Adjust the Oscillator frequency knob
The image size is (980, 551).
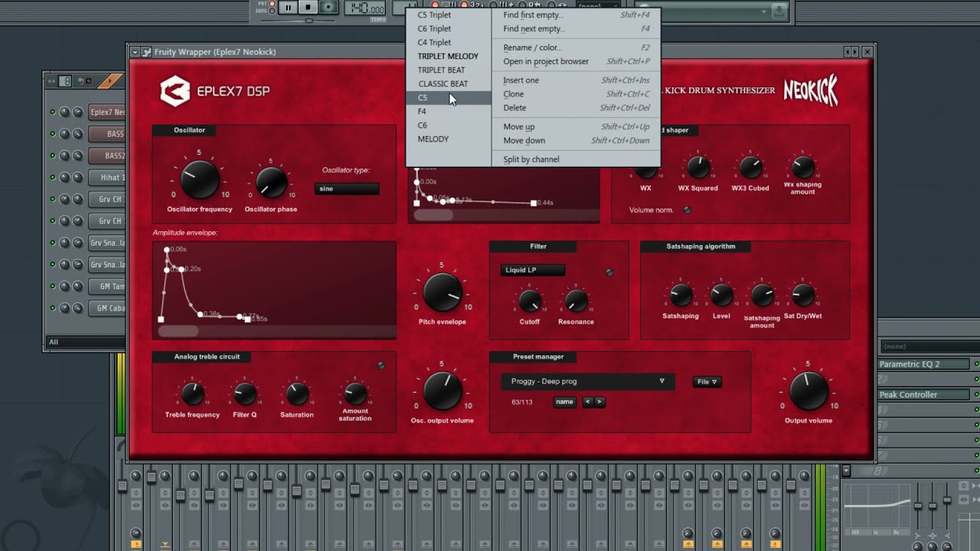[x=200, y=181]
